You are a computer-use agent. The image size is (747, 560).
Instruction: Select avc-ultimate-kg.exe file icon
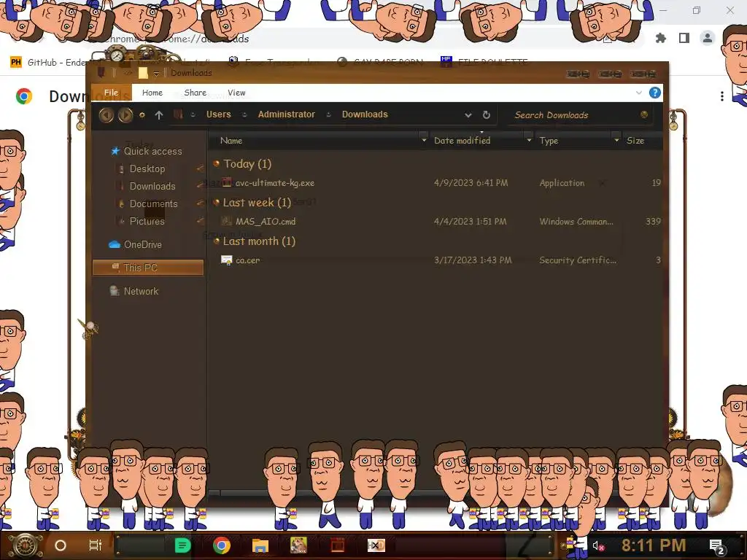227,182
